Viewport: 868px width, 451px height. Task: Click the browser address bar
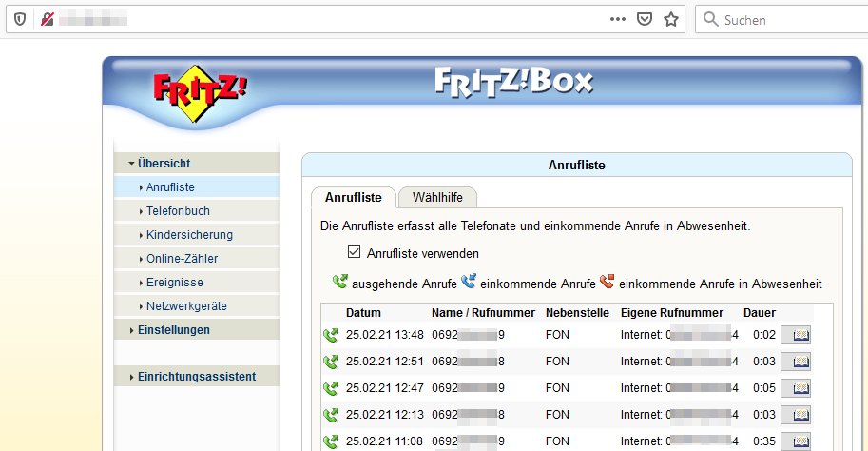point(345,20)
